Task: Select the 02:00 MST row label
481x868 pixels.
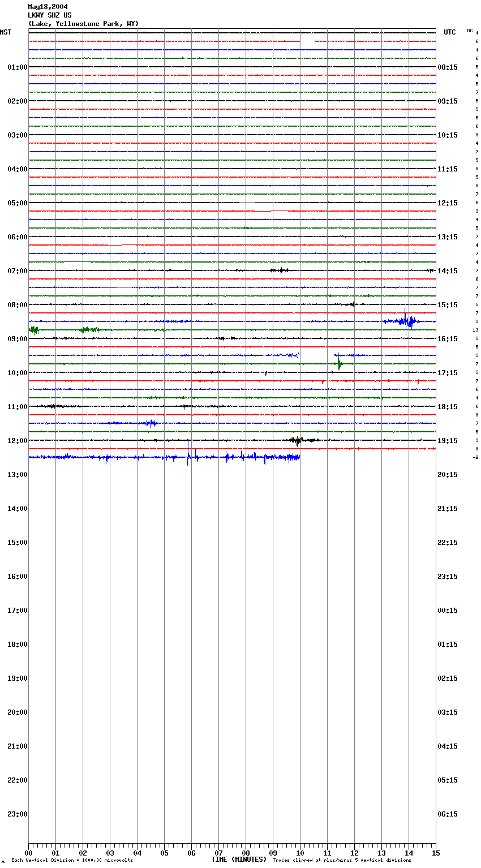Action: point(18,101)
